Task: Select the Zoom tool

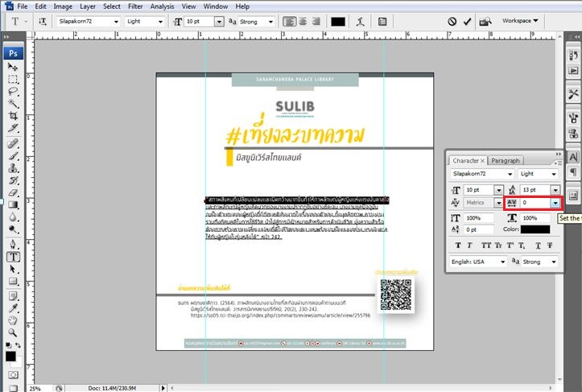Action: (x=13, y=332)
